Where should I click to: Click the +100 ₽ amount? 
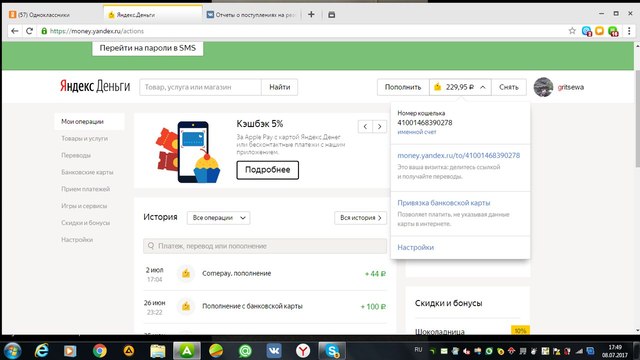(x=373, y=307)
